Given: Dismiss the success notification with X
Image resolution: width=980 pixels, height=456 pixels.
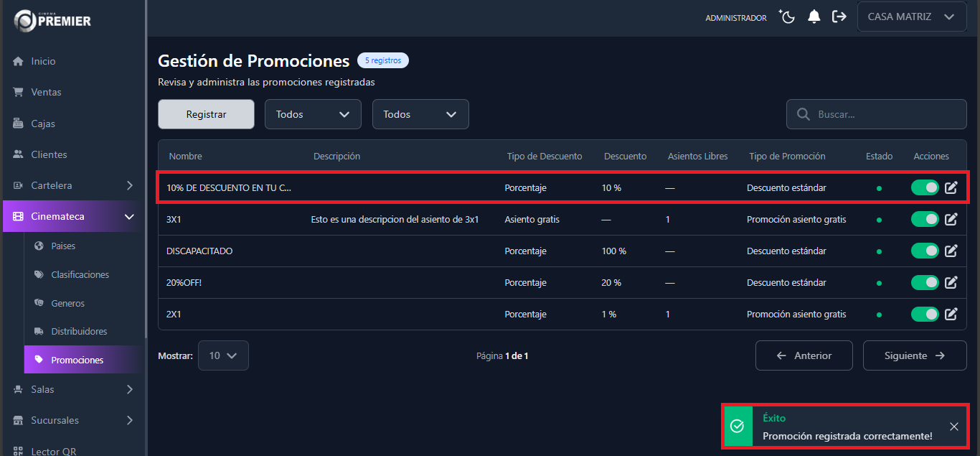Looking at the screenshot, I should click(953, 427).
